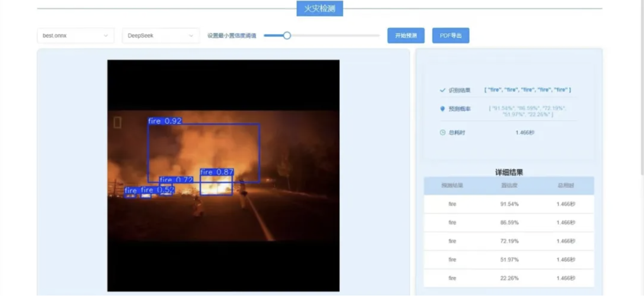
Task: Click the location pin icon beside 预测概率
Action: click(x=443, y=109)
